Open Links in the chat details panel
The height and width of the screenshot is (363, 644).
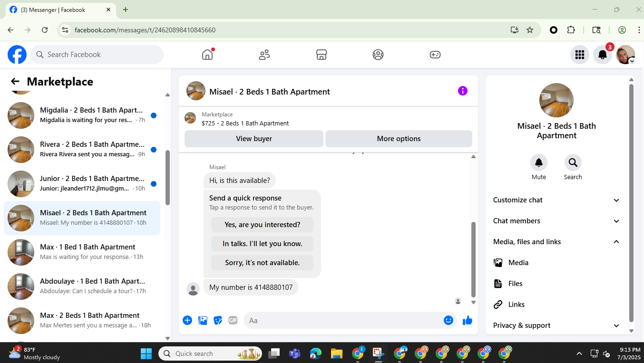(x=556, y=305)
